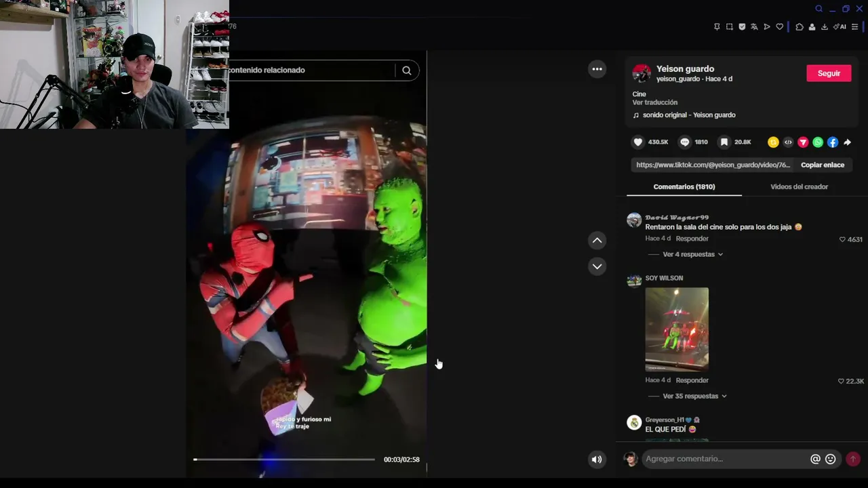Click the SOY WILSON username
Viewport: 868px width, 488px height.
pyautogui.click(x=664, y=278)
